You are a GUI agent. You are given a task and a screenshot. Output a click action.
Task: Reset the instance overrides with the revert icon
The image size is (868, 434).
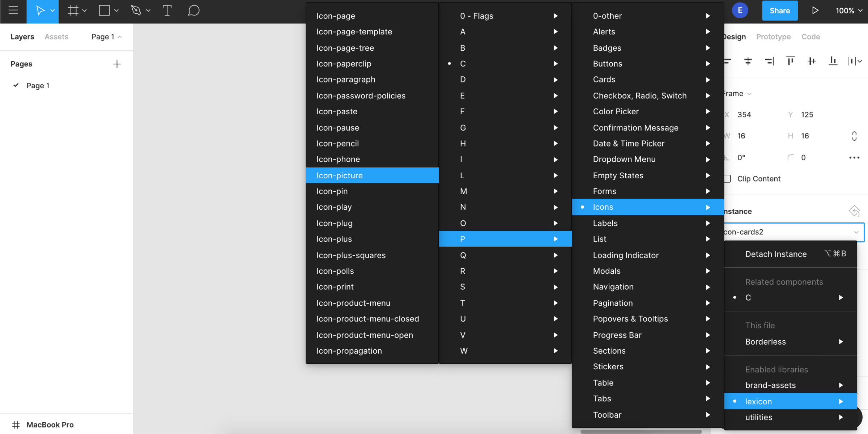(854, 211)
